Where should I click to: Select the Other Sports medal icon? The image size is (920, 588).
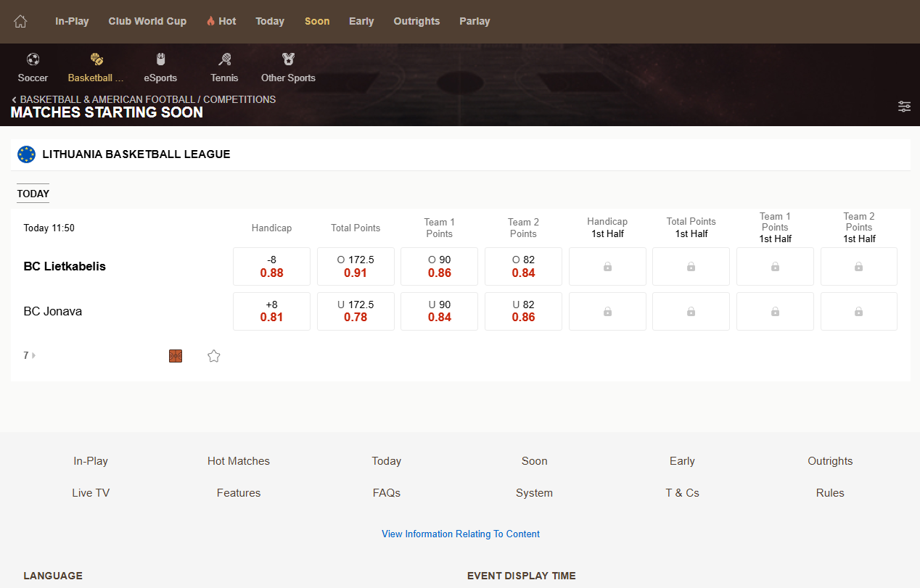point(288,59)
